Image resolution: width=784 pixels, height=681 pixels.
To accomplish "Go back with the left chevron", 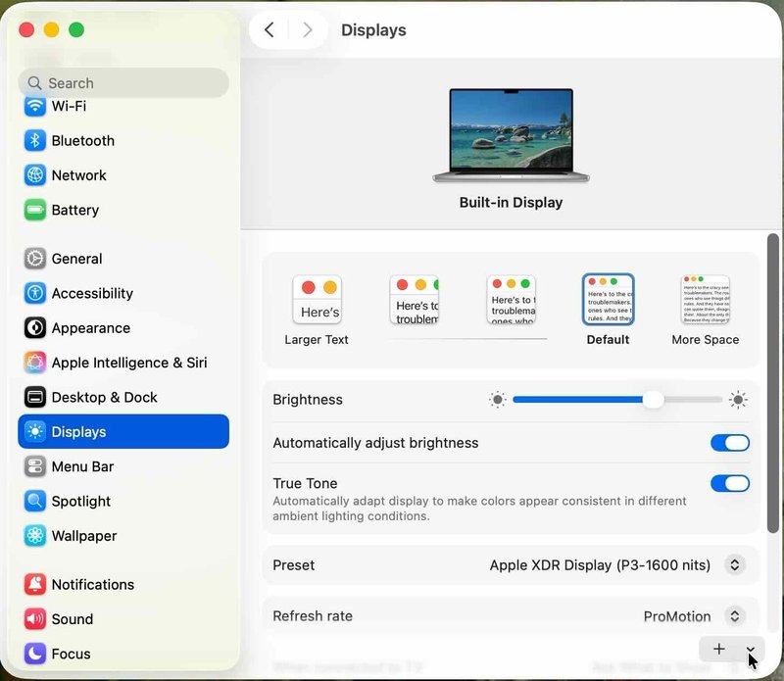I will click(269, 30).
